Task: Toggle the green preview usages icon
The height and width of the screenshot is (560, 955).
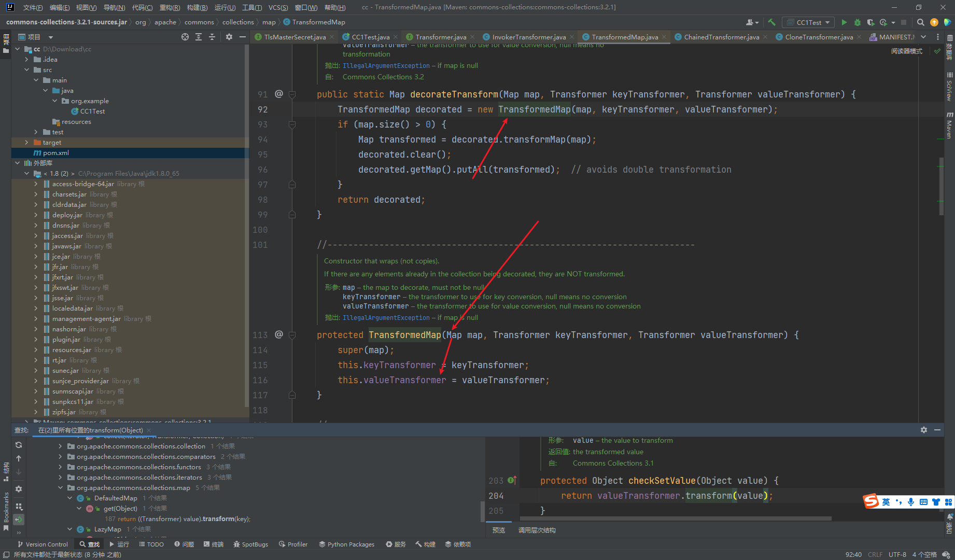Action: click(19, 520)
